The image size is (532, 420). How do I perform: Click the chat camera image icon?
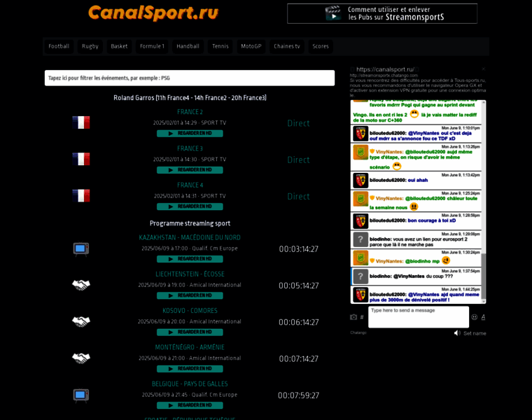coord(353,317)
